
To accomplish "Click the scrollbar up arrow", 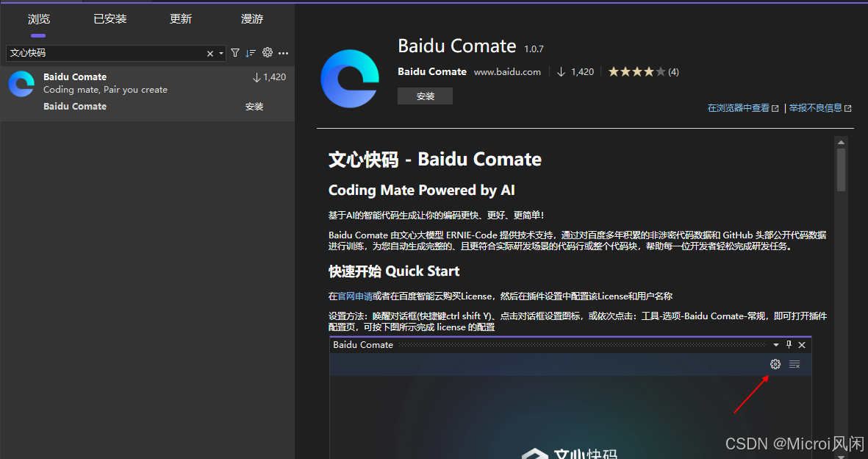I will pos(841,143).
